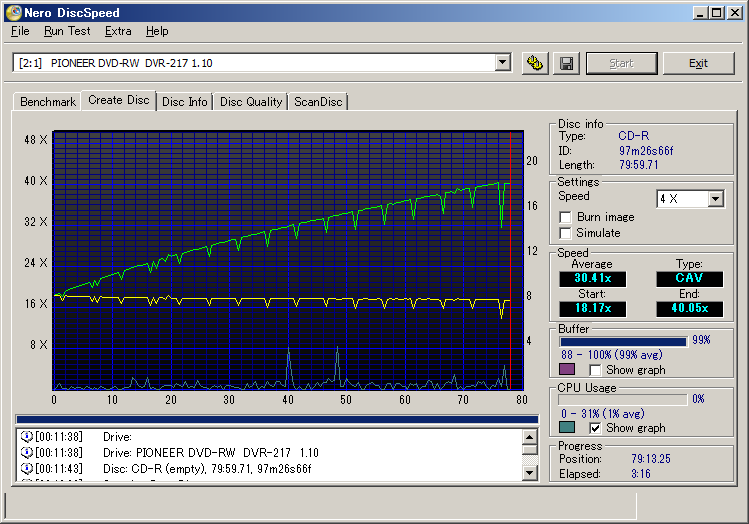The width and height of the screenshot is (749, 524).
Task: Uncheck CPU Usage Show graph checkbox
Action: [596, 428]
